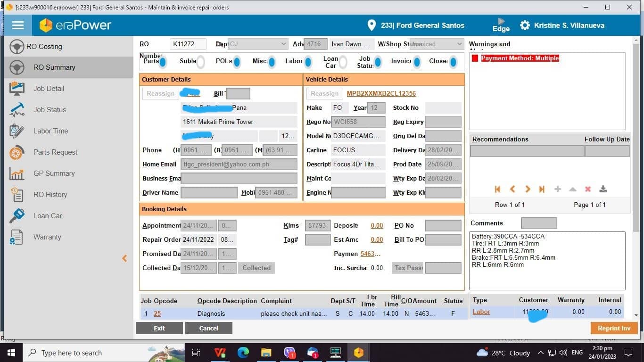Open the taskbar app left of the monitor icon
The image size is (644, 362).
coord(313,353)
